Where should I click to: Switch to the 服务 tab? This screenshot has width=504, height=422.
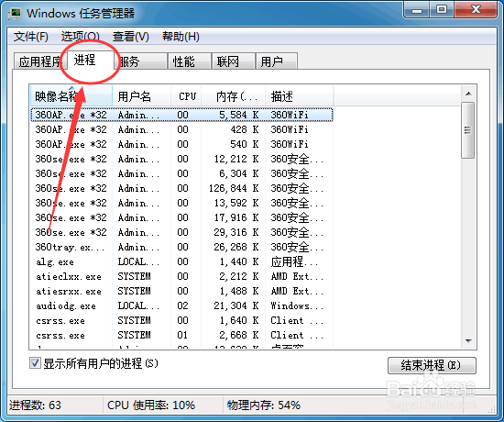pos(141,61)
